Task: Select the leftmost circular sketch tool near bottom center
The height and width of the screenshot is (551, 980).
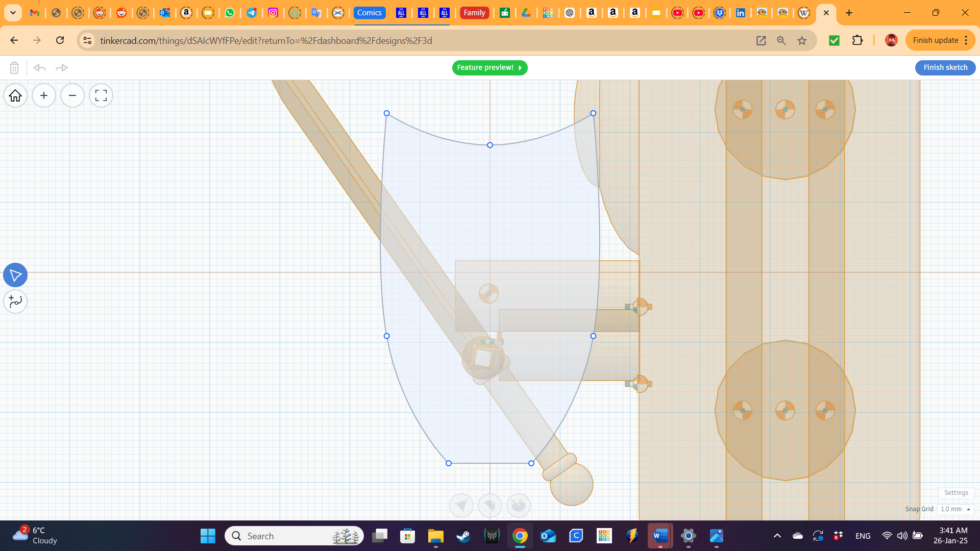Action: [x=461, y=505]
